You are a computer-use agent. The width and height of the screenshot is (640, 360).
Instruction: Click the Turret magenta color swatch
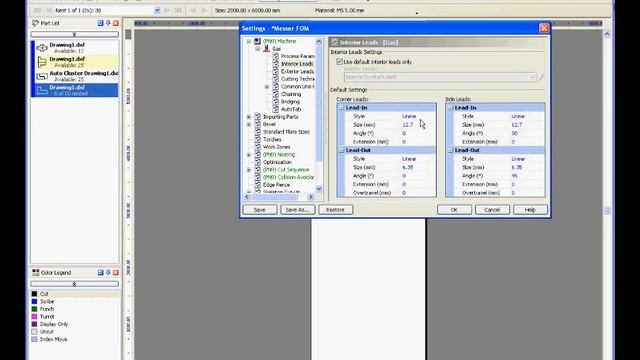pyautogui.click(x=35, y=316)
